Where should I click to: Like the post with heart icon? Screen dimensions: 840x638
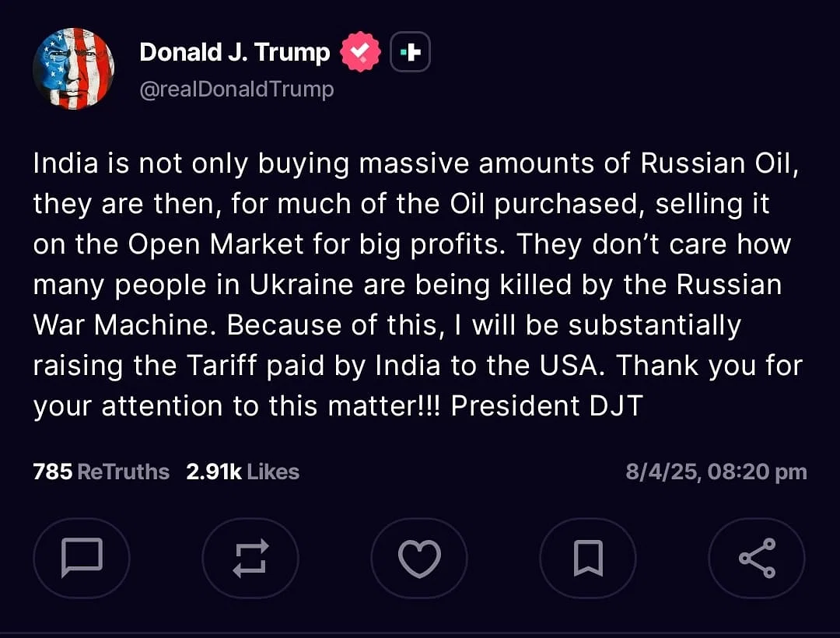[419, 558]
